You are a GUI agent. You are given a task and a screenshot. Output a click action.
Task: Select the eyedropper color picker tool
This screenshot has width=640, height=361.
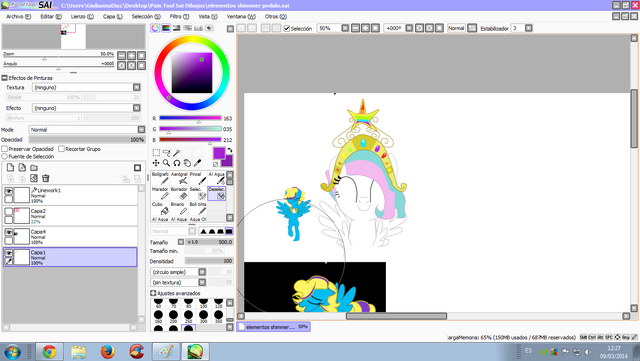(x=197, y=163)
